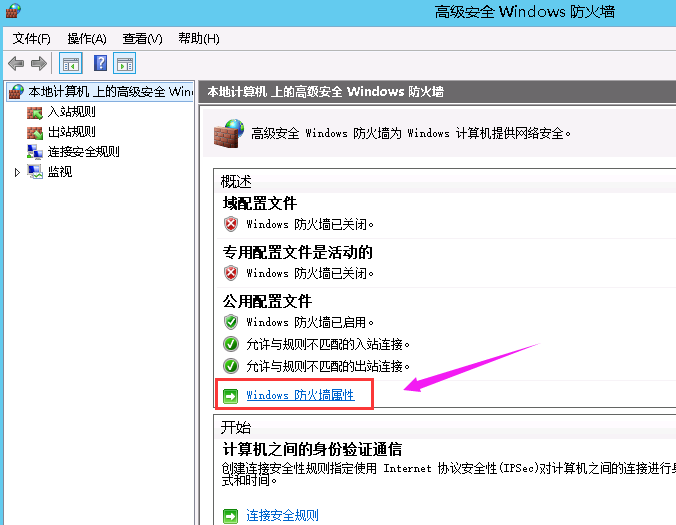Screen dimensions: 676x525
Task: Click the 公用配置文件 heading
Action: (x=267, y=301)
